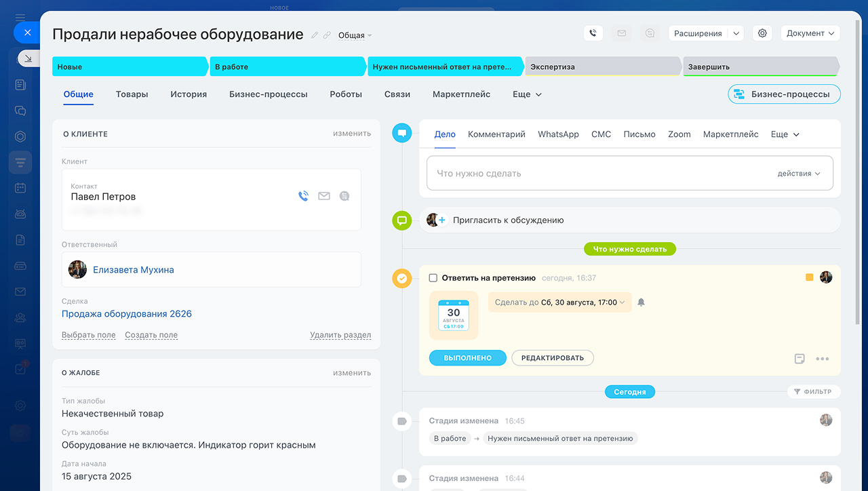This screenshot has width=868, height=491.
Task: Open the chats icon in the left sidebar
Action: click(20, 111)
